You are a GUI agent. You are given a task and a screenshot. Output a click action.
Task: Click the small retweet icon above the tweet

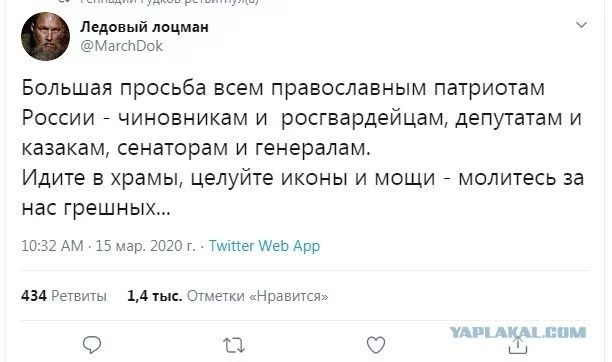pyautogui.click(x=65, y=2)
